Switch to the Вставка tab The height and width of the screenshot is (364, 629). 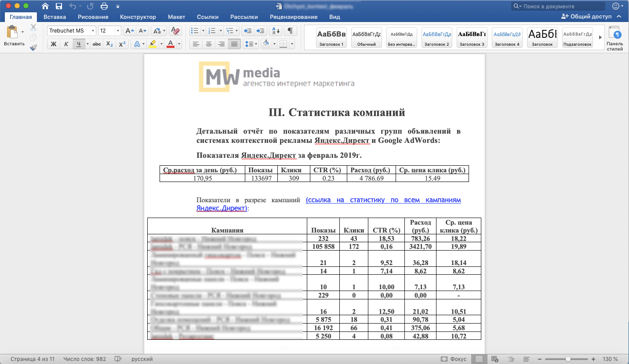point(55,17)
